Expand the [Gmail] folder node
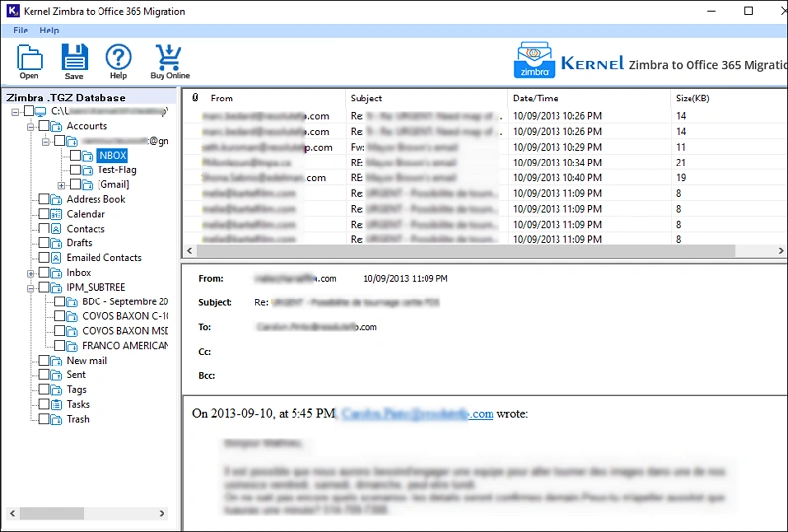Image resolution: width=788 pixels, height=532 pixels. 61,185
